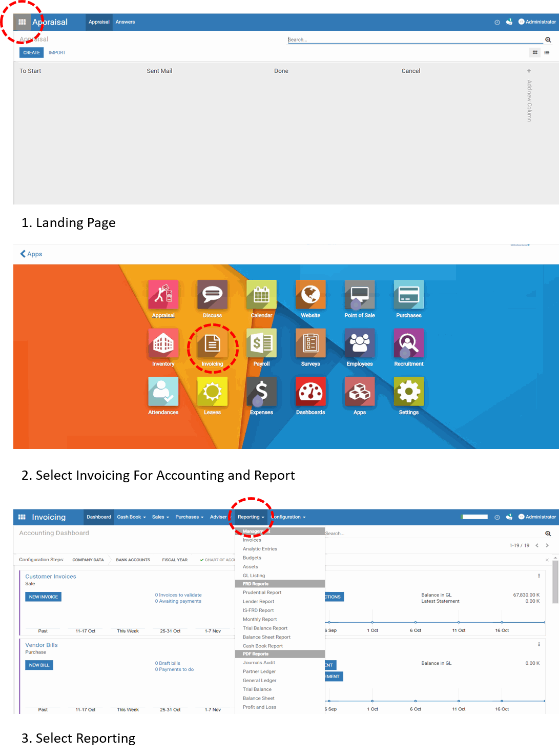The image size is (559, 756).
Task: Click the CREATE button
Action: pos(31,53)
